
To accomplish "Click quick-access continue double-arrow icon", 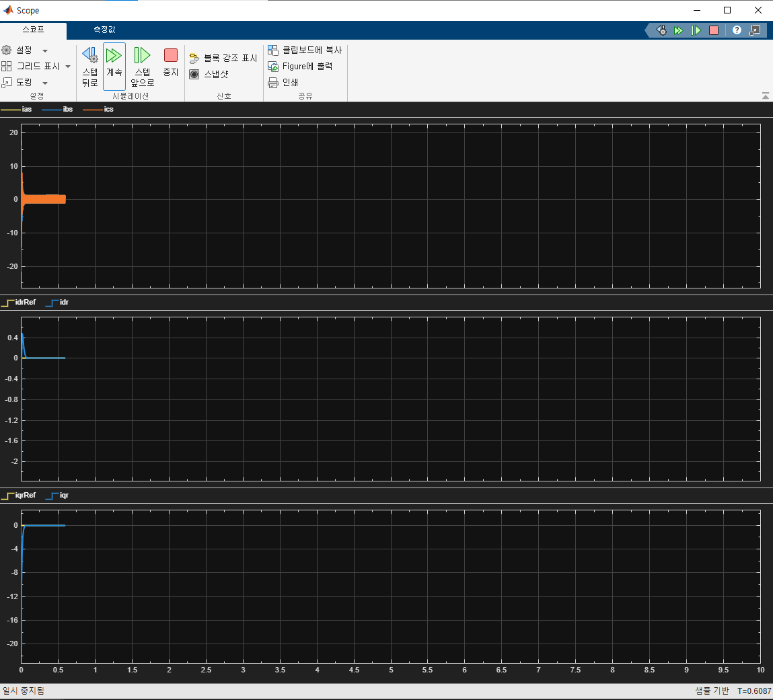I will pyautogui.click(x=678, y=30).
